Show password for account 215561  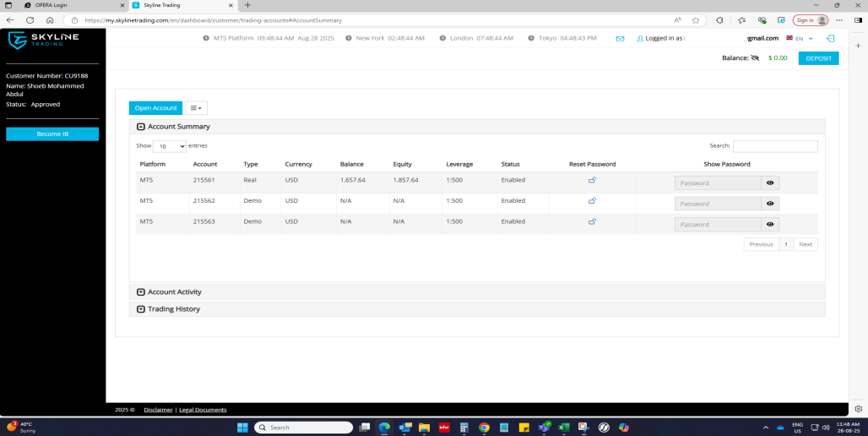[770, 183]
